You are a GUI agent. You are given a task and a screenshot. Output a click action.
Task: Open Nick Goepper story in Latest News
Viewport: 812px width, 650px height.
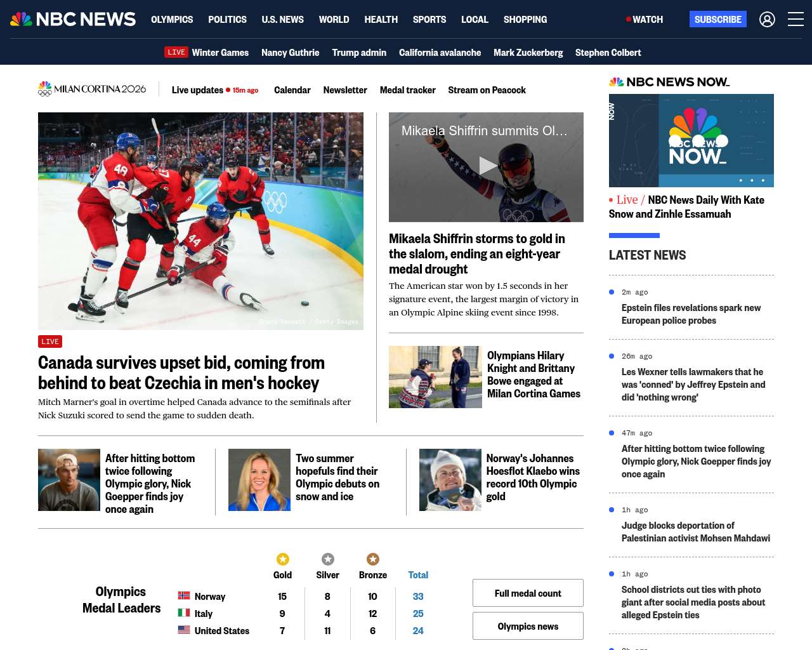[x=696, y=461]
